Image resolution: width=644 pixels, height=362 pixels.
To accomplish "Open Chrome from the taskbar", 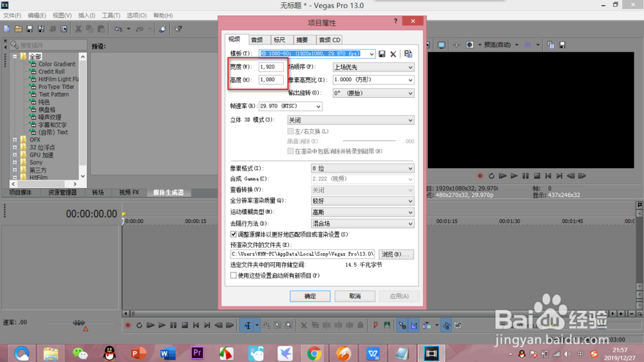I will click(x=314, y=354).
